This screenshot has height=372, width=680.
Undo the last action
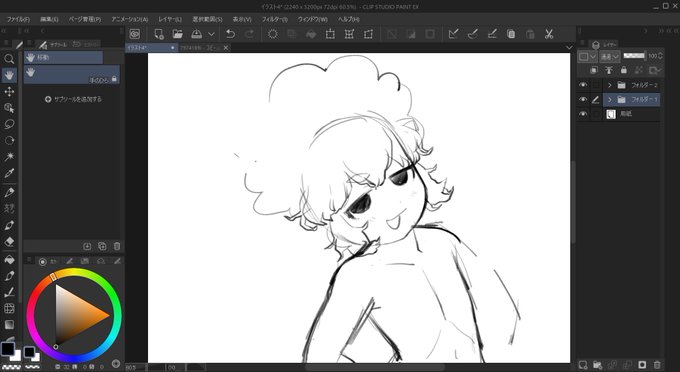pyautogui.click(x=231, y=34)
